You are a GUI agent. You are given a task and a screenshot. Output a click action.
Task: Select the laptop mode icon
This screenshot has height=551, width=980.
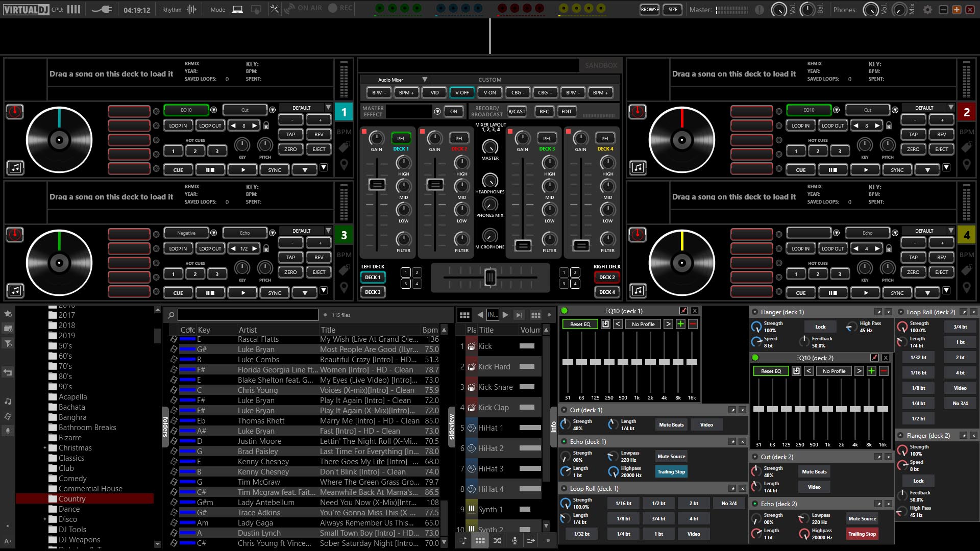[237, 9]
